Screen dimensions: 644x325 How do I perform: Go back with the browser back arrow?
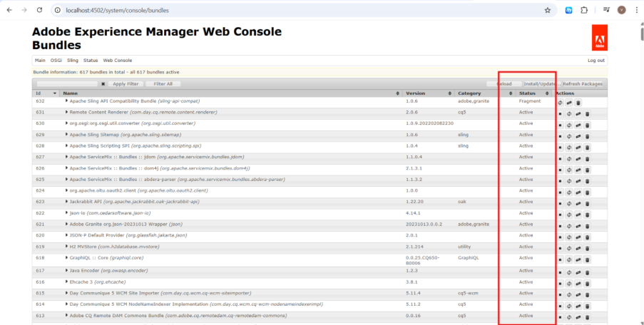9,10
